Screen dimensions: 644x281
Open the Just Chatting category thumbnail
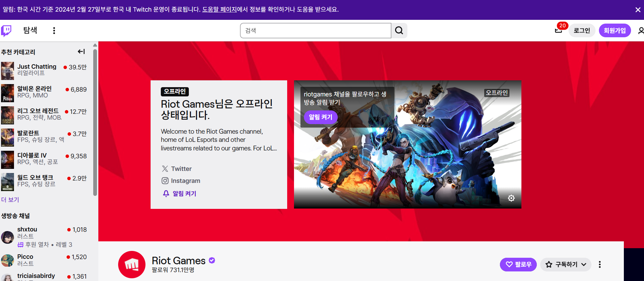(8, 71)
